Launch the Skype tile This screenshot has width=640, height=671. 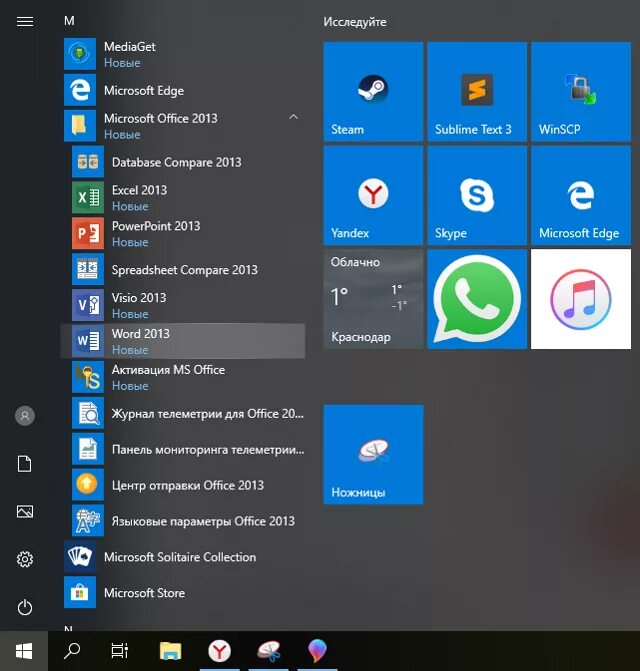[477, 196]
